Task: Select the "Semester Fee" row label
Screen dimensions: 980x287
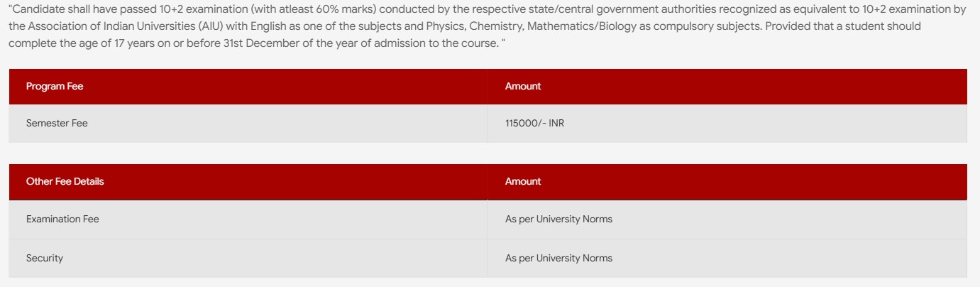Action: [x=57, y=124]
